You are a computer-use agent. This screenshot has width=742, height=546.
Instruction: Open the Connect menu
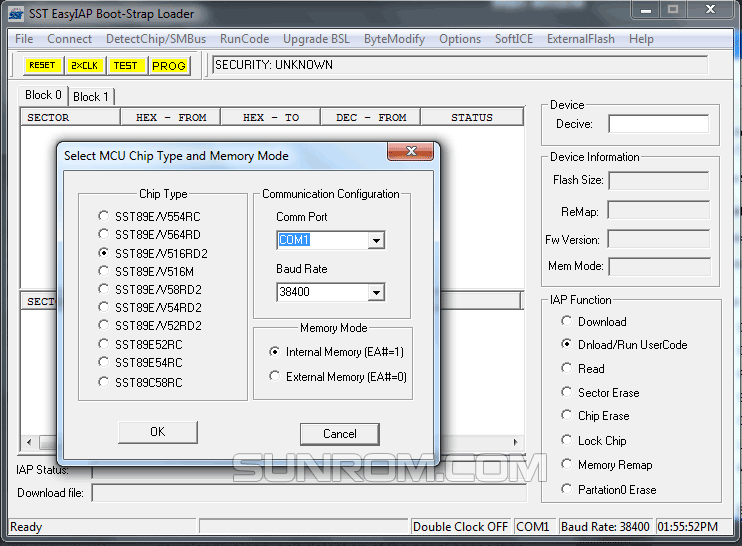(x=70, y=39)
